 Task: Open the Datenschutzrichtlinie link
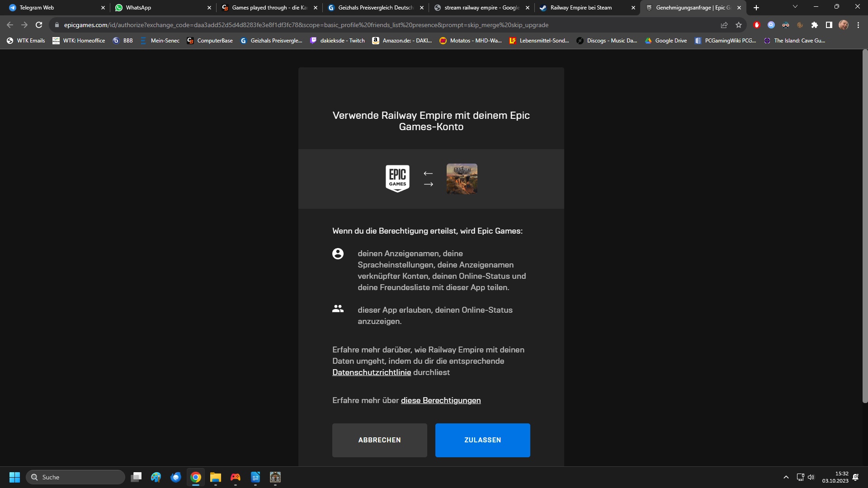(372, 372)
